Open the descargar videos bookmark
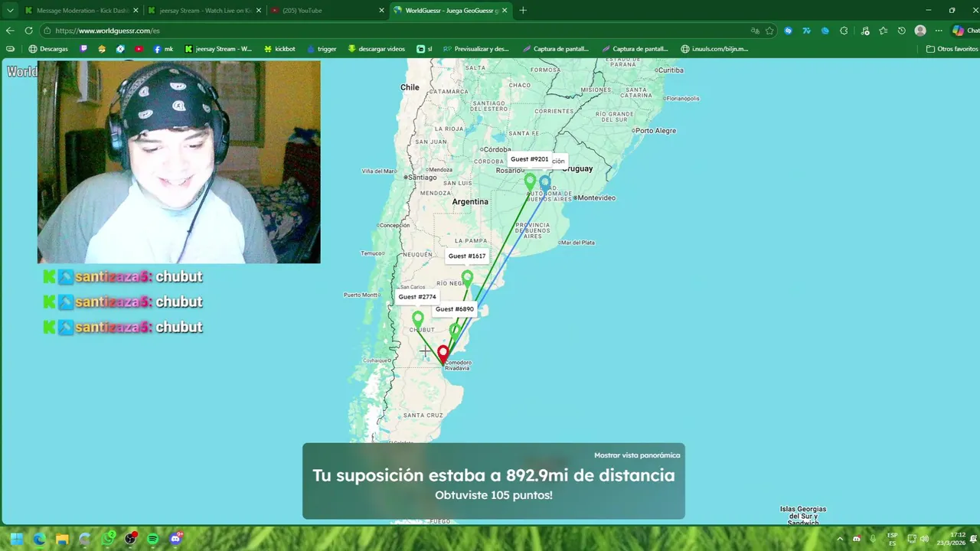Screen dimensions: 980x551 click(x=376, y=49)
